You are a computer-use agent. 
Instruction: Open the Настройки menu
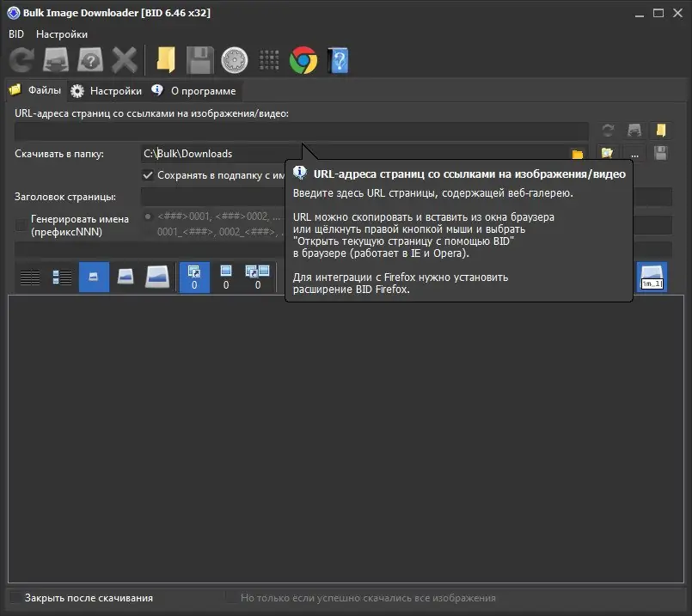(x=61, y=34)
